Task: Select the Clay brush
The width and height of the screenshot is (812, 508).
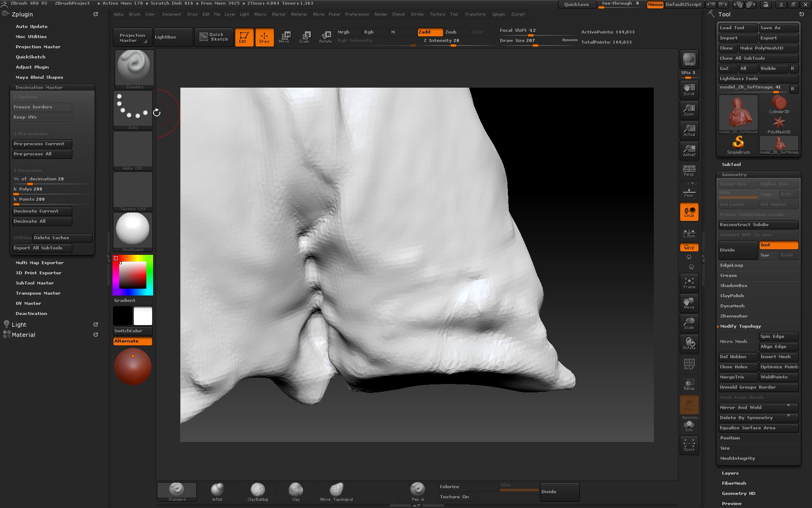Action: [296, 492]
